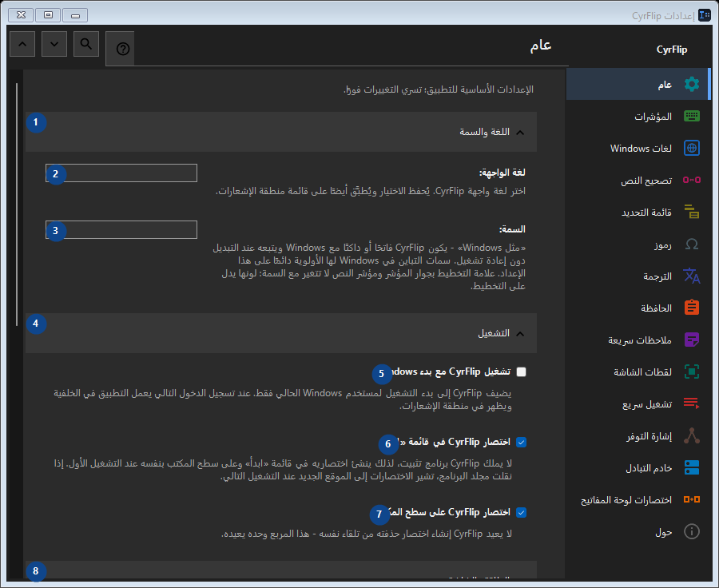Click the screenshot icon for لقطات الشاشة
Screen dimensions: 719x588
click(x=692, y=371)
